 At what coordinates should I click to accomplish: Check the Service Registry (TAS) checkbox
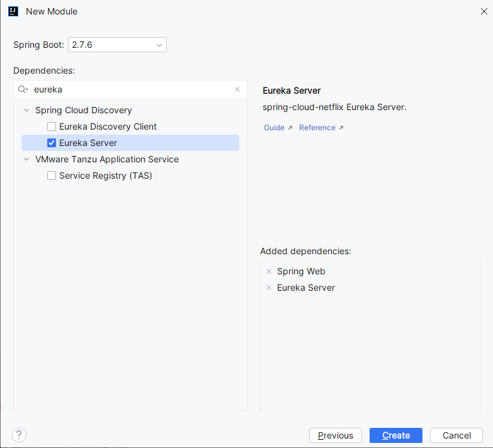click(x=52, y=176)
